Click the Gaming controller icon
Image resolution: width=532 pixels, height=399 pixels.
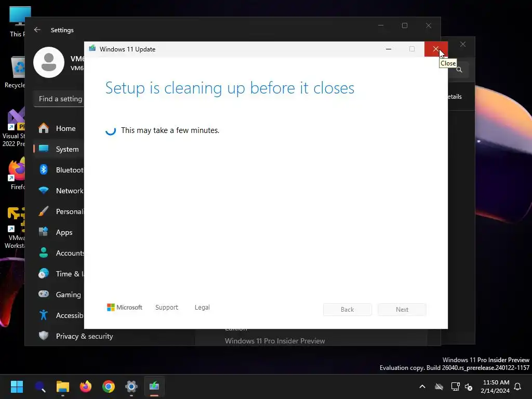point(44,294)
